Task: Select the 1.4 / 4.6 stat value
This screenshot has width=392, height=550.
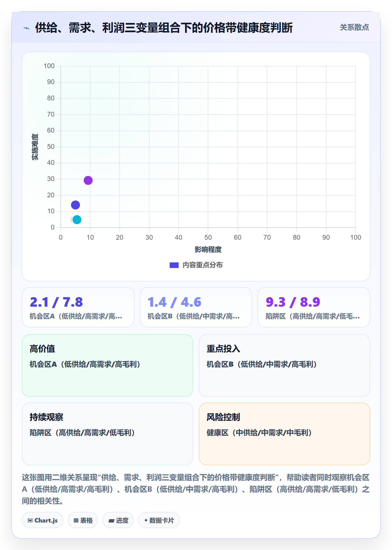Action: [x=174, y=302]
